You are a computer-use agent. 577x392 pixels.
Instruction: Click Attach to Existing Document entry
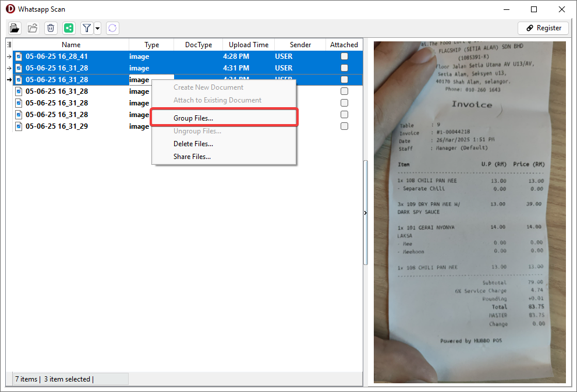224,100
